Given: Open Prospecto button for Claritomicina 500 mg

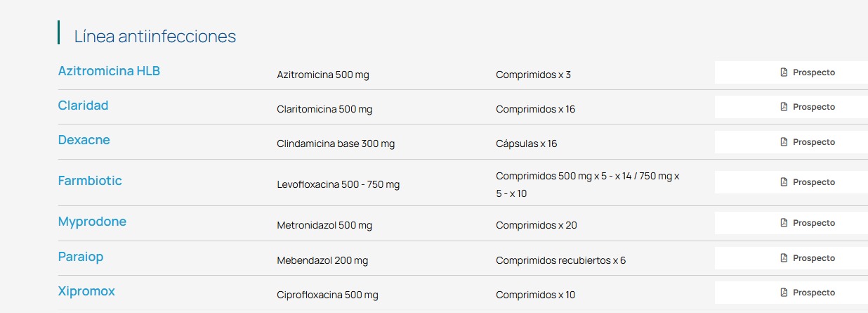Looking at the screenshot, I should click(x=791, y=107).
